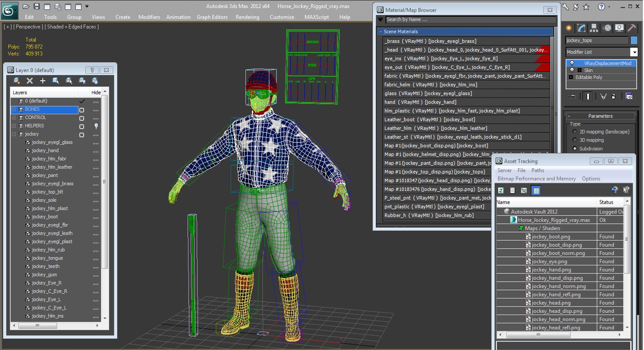This screenshot has height=350, width=644.
Task: Open the Create command panel tab
Action: [569, 28]
